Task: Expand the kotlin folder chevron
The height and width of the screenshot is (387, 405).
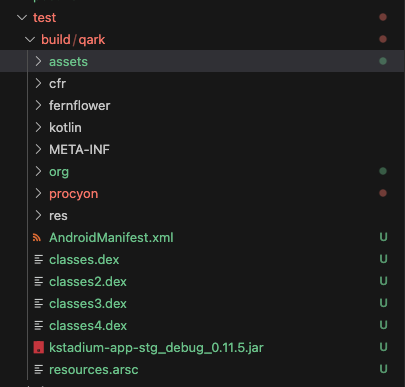Action: 38,127
